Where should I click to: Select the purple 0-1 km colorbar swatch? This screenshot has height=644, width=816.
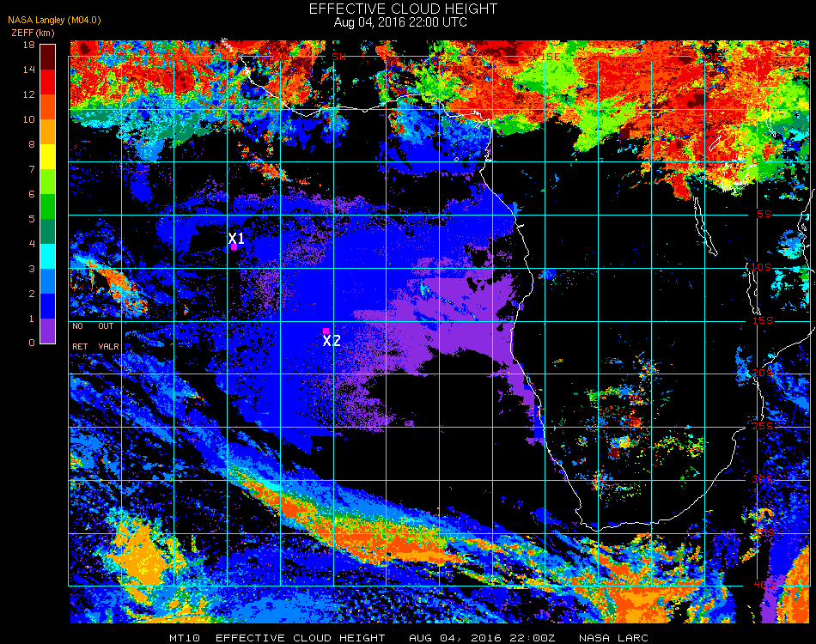click(48, 331)
